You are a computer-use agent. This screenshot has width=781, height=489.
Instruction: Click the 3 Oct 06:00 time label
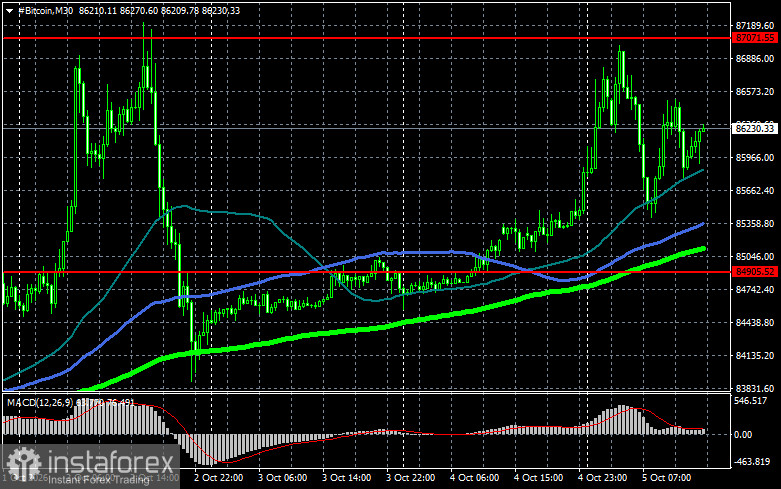pos(282,478)
